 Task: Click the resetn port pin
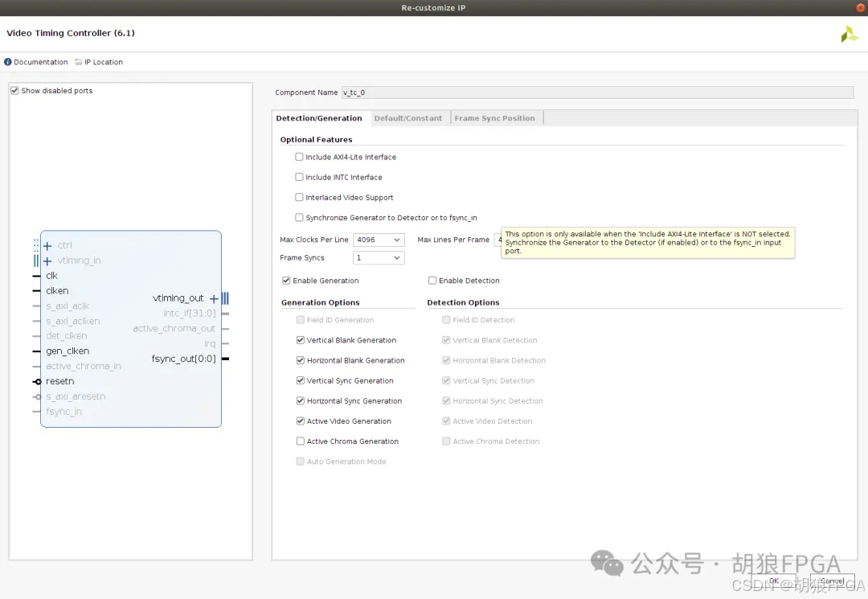[x=36, y=381]
